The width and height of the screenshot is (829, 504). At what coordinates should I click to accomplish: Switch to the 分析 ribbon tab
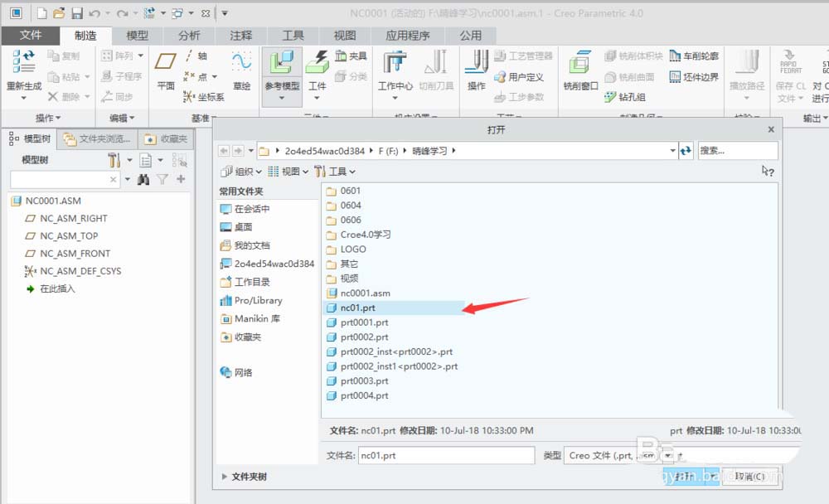189,36
